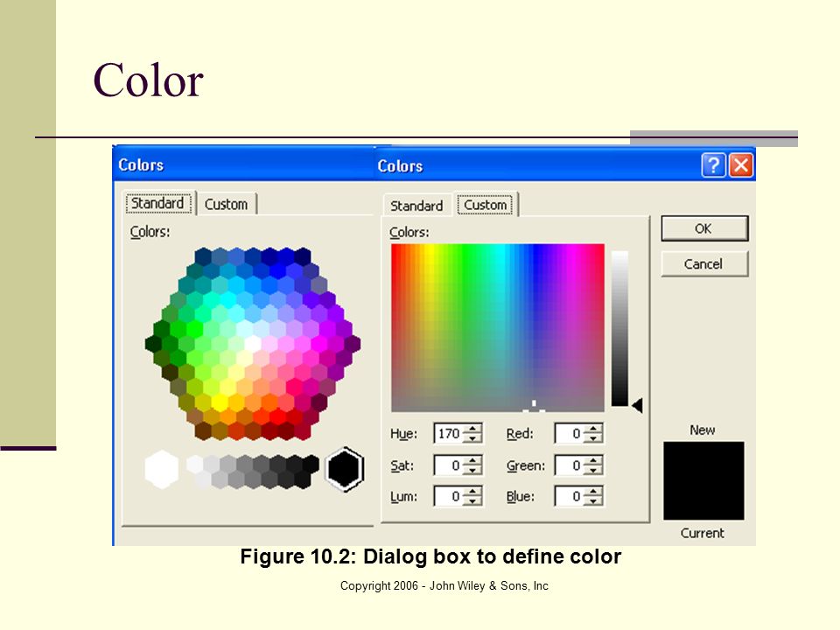This screenshot has width=840, height=630.
Task: Click the Lum input field
Action: tap(449, 496)
